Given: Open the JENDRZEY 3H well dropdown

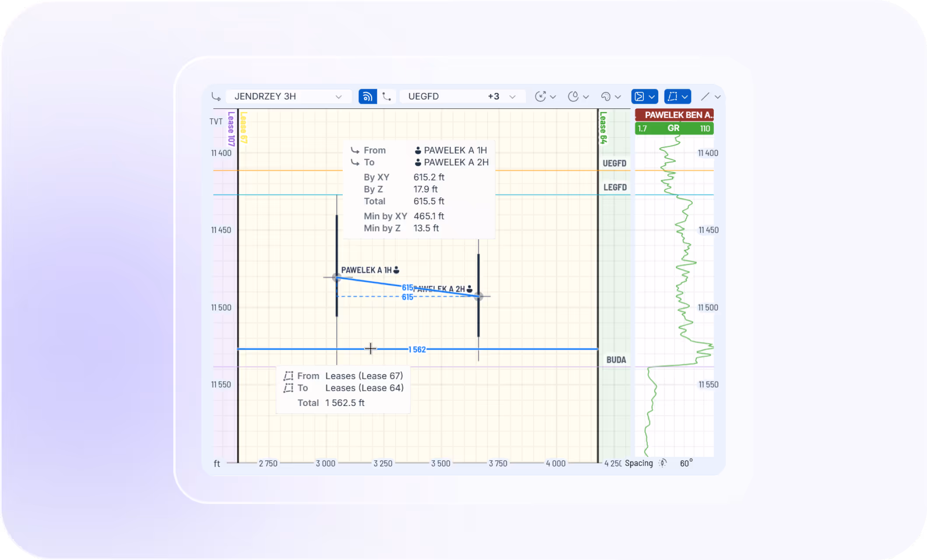Looking at the screenshot, I should pos(288,96).
